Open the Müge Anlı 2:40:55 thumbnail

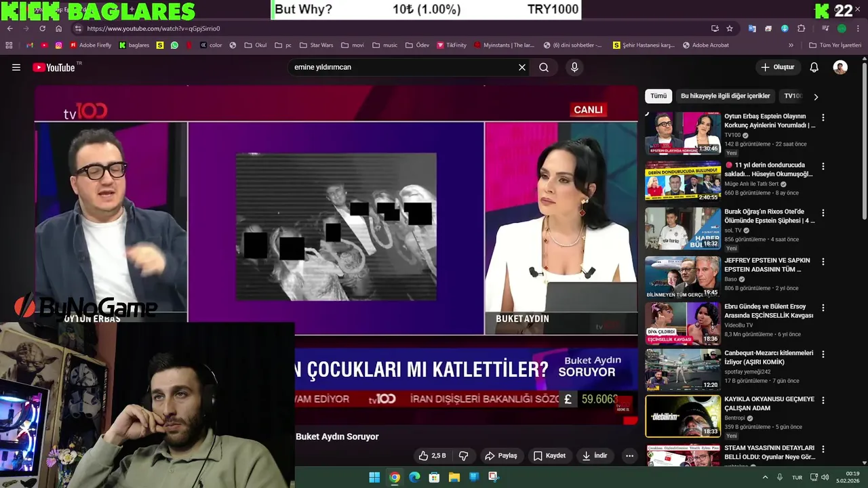(683, 181)
